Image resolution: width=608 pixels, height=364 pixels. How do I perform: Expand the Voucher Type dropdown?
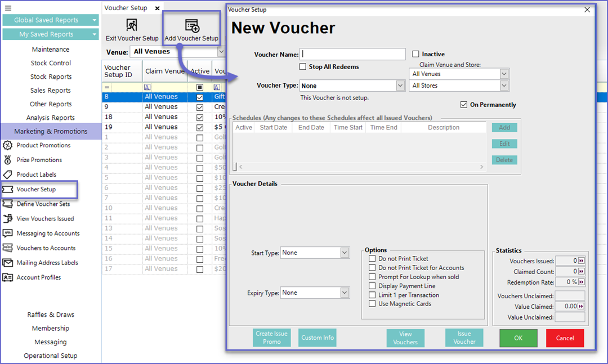pos(400,86)
